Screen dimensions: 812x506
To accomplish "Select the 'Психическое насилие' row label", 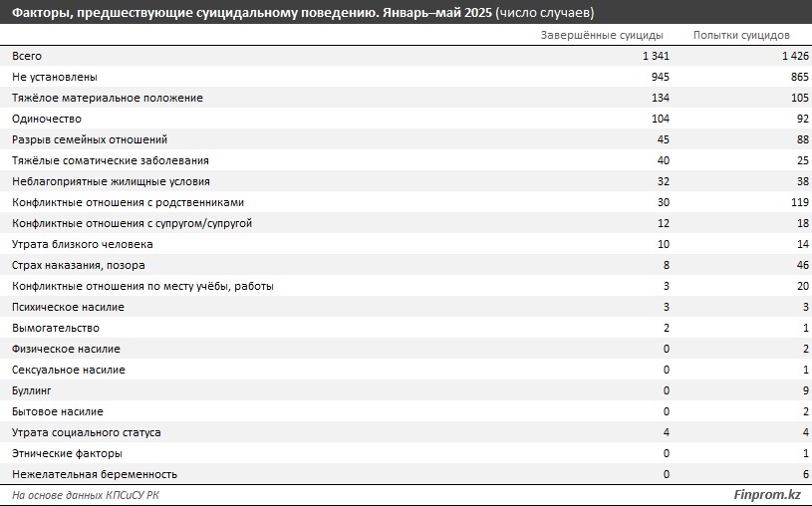I will (x=68, y=307).
